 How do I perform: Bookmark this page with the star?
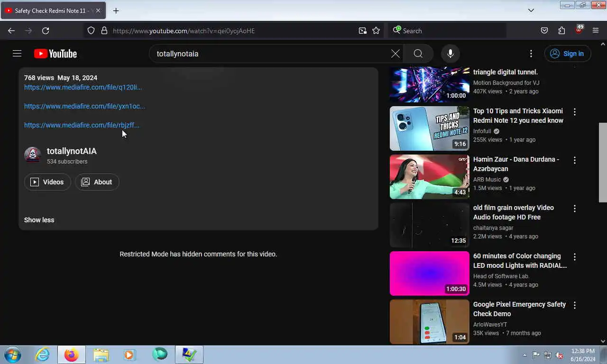(x=376, y=31)
